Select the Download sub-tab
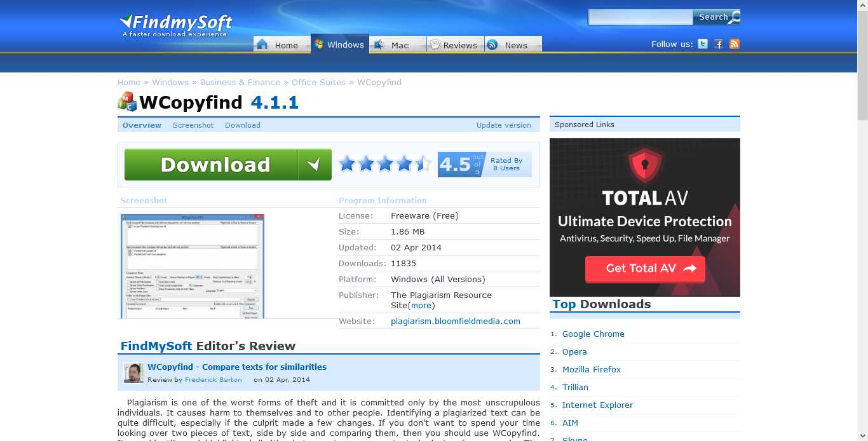The image size is (868, 441). [x=243, y=125]
